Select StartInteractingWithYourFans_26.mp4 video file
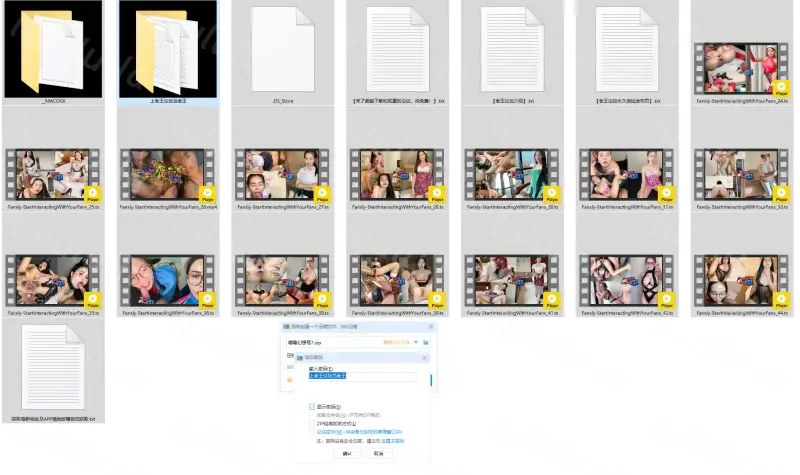The width and height of the screenshot is (800, 475). pos(166,175)
